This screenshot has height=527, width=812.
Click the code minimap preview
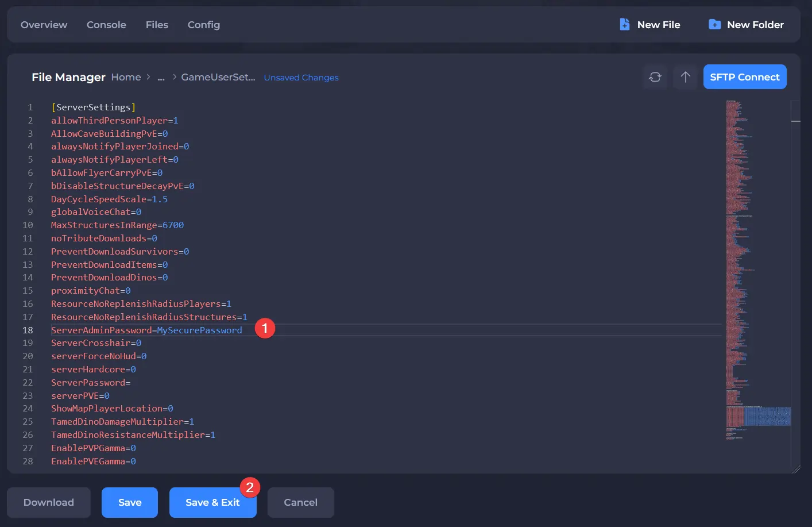(x=758, y=270)
